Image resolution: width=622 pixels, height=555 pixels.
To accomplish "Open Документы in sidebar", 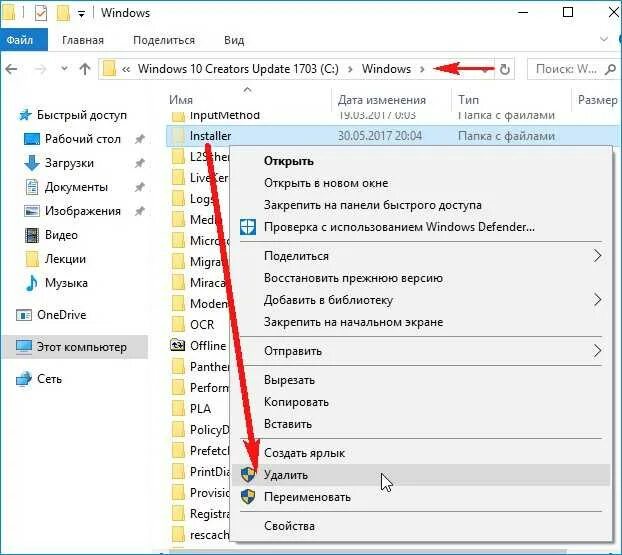I will [76, 187].
